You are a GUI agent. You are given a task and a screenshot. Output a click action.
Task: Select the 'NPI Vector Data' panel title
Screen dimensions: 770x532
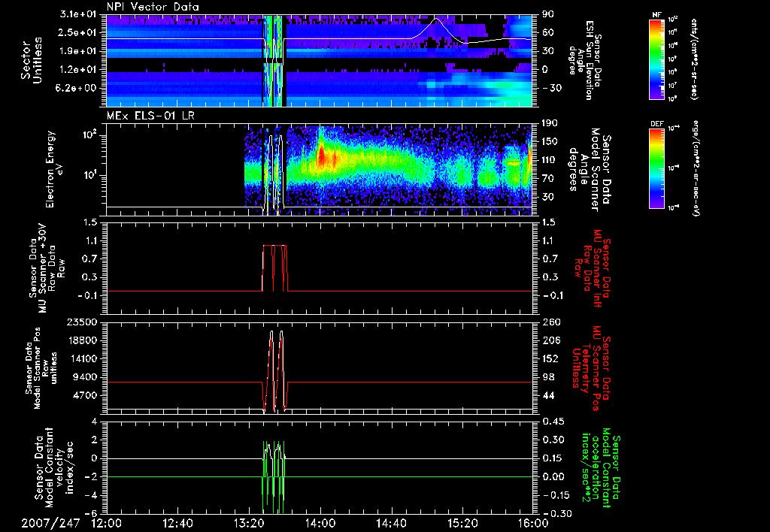point(153,7)
